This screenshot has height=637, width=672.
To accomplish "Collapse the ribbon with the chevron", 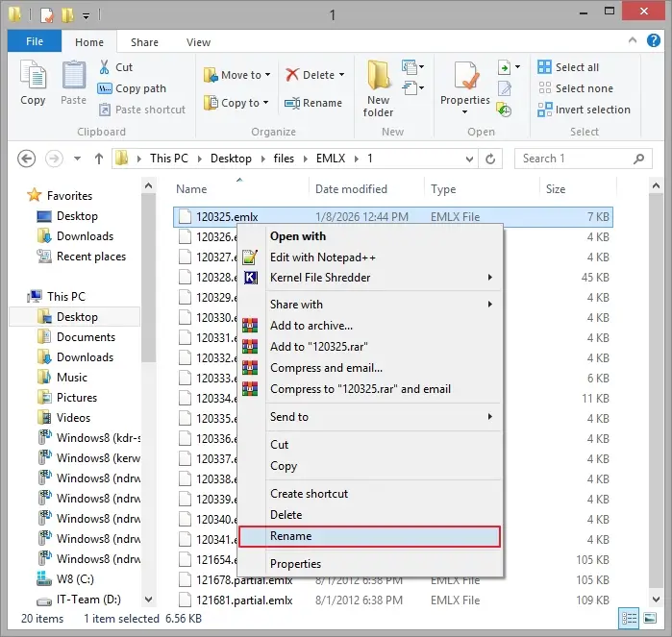I will coord(633,40).
